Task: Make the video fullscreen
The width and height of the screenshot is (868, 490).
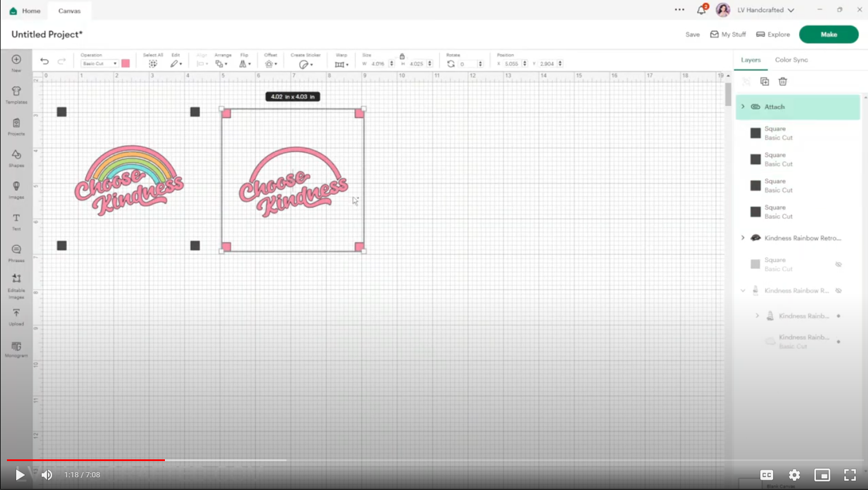Action: click(850, 475)
